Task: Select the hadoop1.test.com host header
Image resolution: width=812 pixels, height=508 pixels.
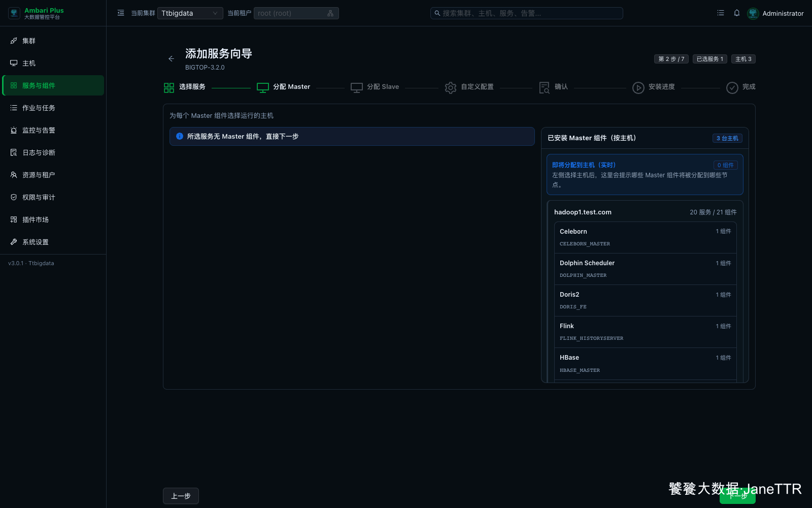Action: point(645,212)
